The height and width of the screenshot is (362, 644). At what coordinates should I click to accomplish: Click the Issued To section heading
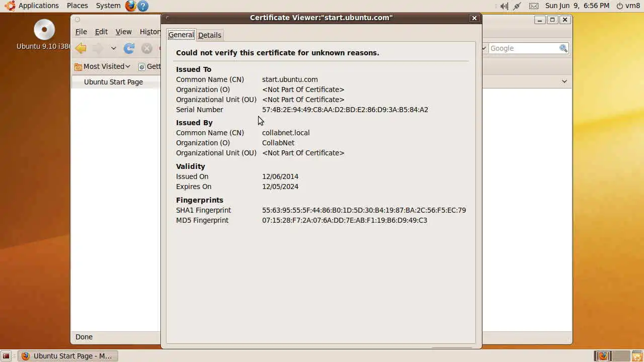194,69
